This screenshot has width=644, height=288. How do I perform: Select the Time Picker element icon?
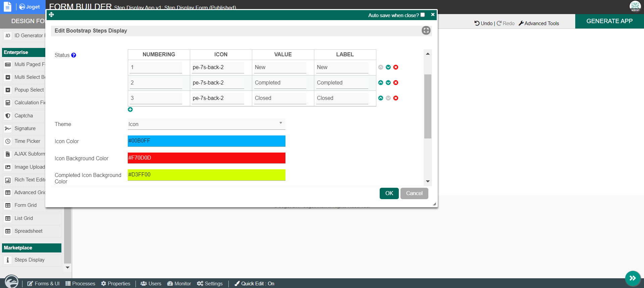pos(8,141)
